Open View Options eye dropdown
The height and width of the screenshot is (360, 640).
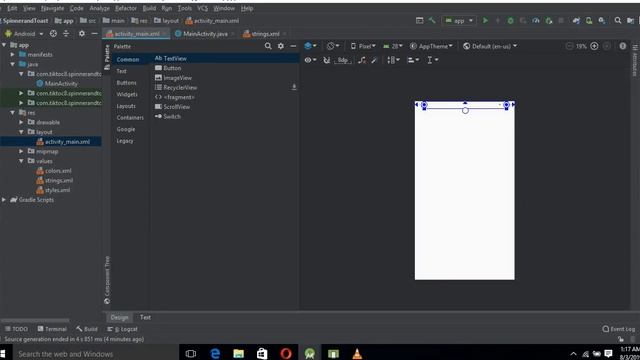click(x=310, y=60)
